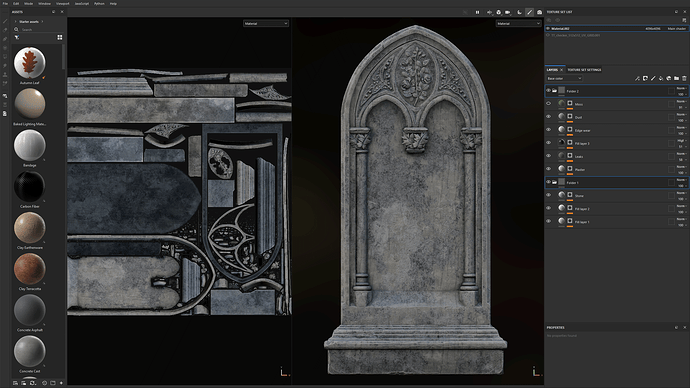
Task: Adjust opacity value of Moss layer
Action: tap(681, 107)
